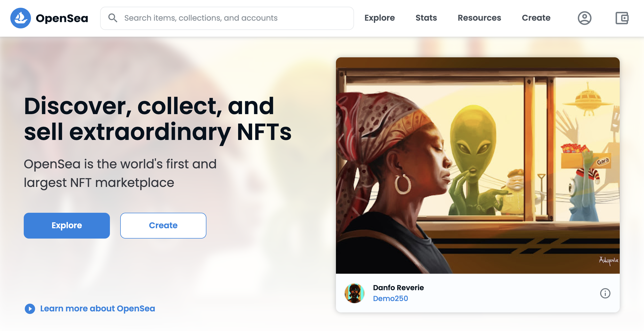This screenshot has width=644, height=331.
Task: Select Create in the top navigation bar
Action: pos(536,18)
